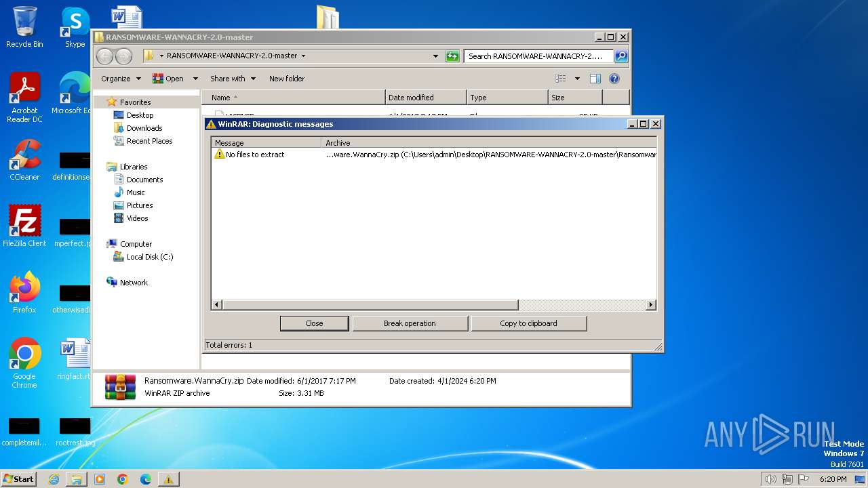Select Desktop in the navigation pane

click(140, 115)
